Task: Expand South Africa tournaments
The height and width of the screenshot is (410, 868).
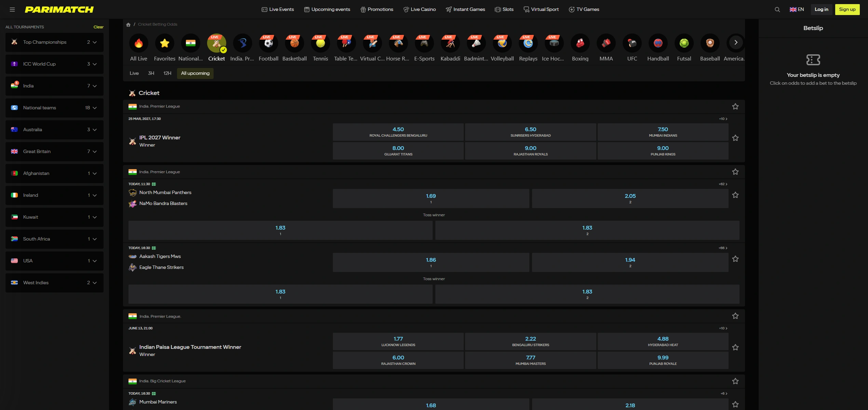Action: click(x=54, y=239)
